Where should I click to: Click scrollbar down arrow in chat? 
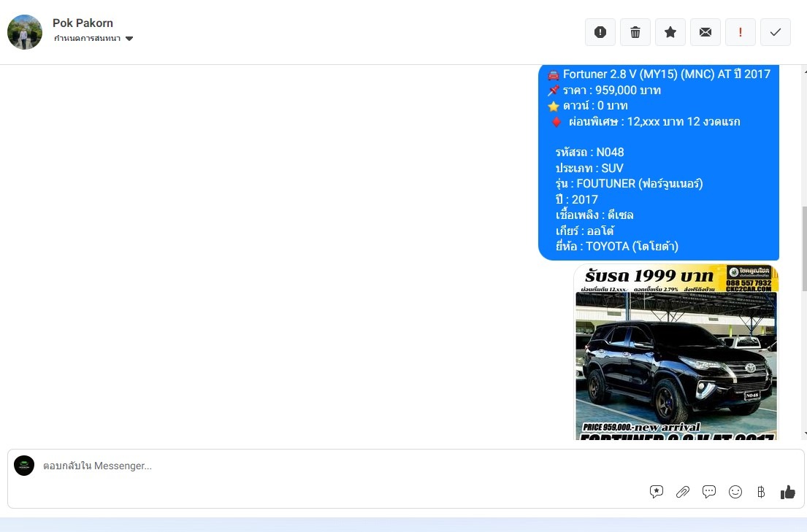[804, 435]
